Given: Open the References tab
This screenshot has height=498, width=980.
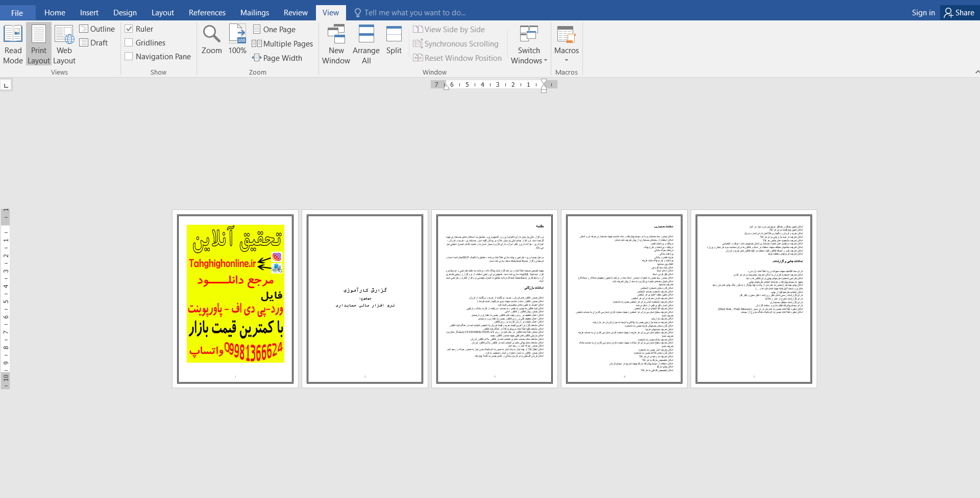Looking at the screenshot, I should pos(207,13).
